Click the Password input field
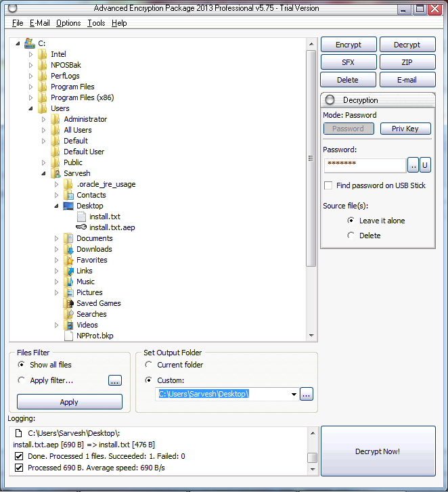Screen dimensions: 448x492 tap(365, 164)
